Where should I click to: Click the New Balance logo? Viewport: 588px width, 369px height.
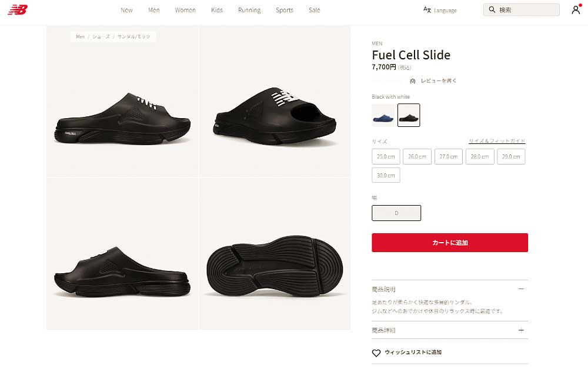pos(18,10)
